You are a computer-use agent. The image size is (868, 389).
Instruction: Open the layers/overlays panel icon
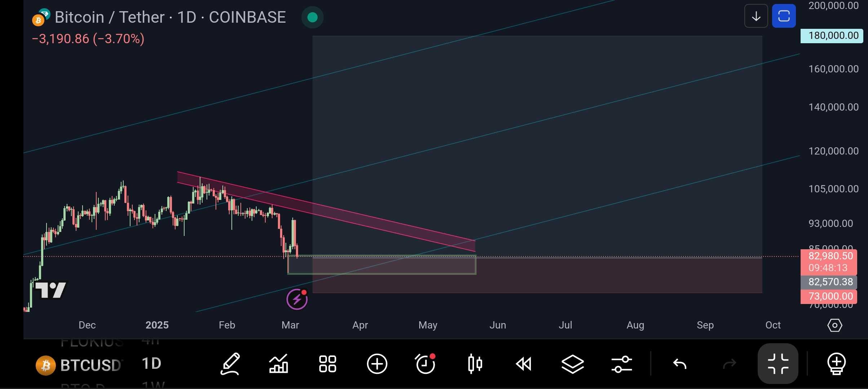pos(573,363)
